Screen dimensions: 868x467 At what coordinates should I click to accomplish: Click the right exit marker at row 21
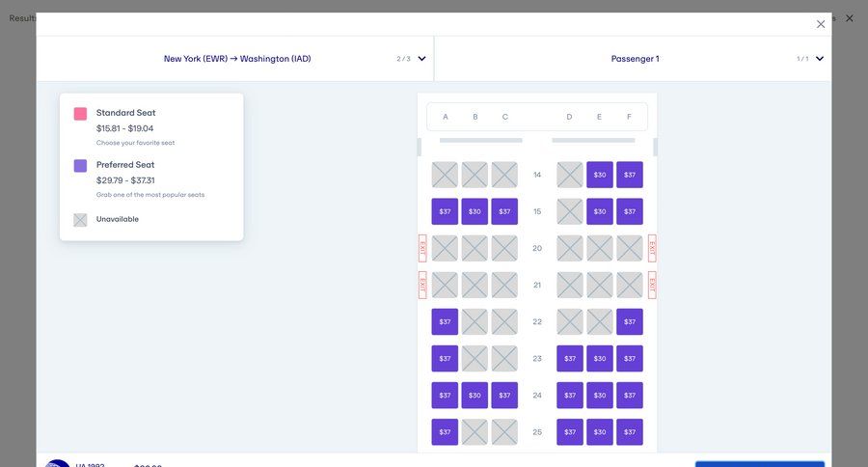click(652, 285)
